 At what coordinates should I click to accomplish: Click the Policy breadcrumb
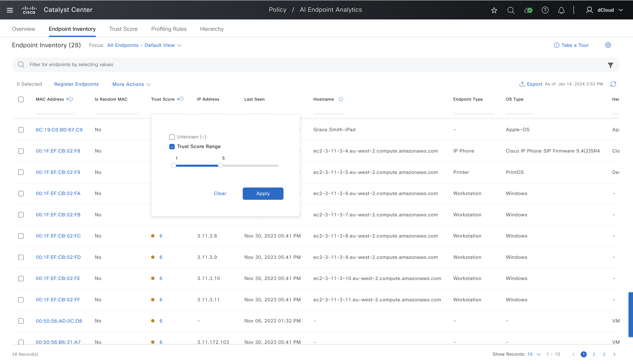[x=277, y=10]
